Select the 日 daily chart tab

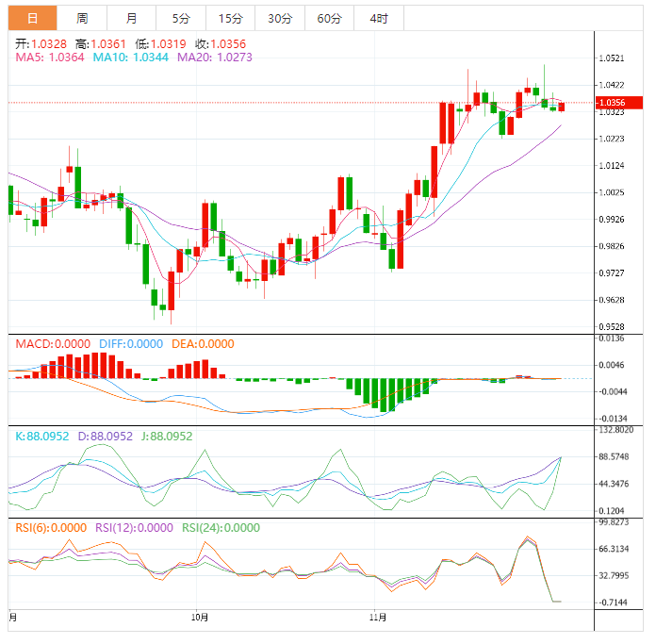coord(33,19)
